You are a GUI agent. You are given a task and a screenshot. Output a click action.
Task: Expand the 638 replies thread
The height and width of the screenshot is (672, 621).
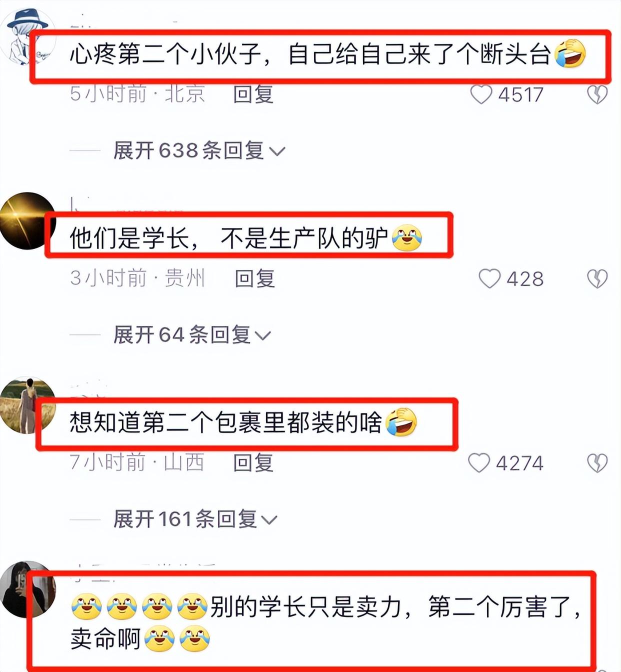pyautogui.click(x=199, y=150)
